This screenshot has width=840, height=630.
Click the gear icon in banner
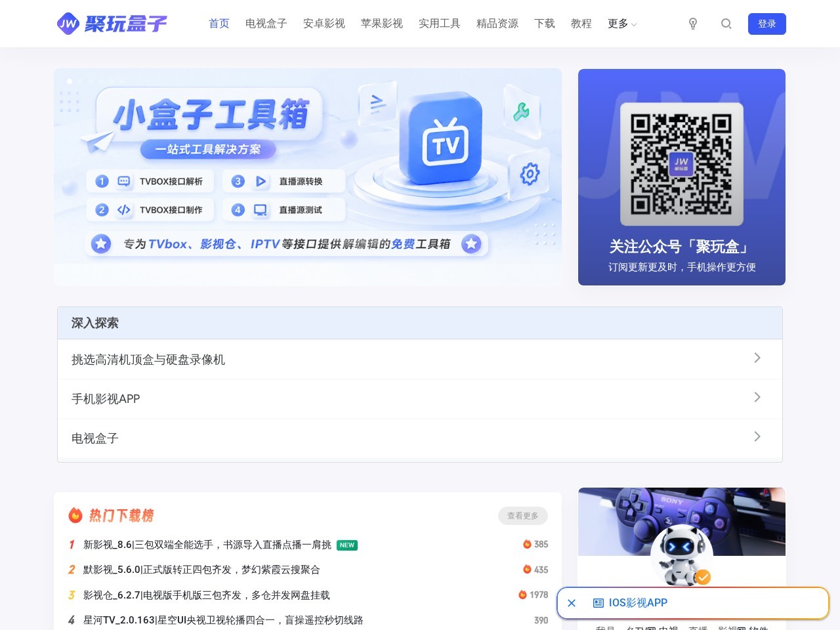click(x=530, y=174)
